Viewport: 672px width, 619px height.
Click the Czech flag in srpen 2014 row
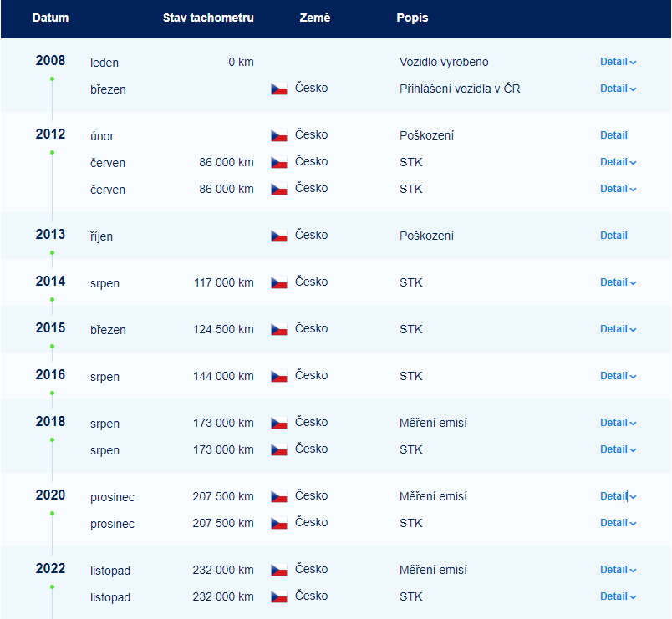tap(279, 282)
